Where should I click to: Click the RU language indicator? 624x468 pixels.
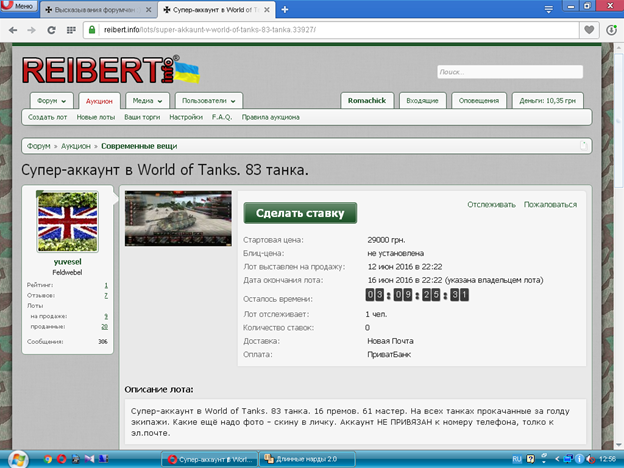[517, 459]
